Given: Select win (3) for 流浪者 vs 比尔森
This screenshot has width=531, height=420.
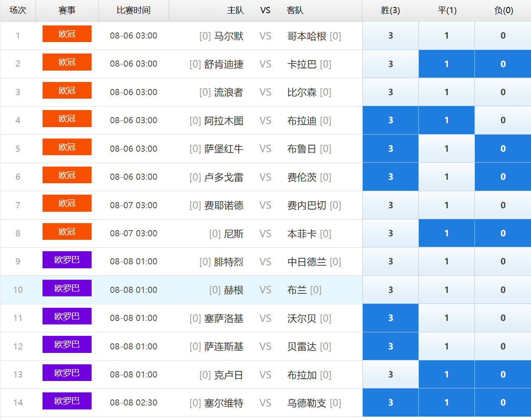Looking at the screenshot, I should tap(390, 92).
